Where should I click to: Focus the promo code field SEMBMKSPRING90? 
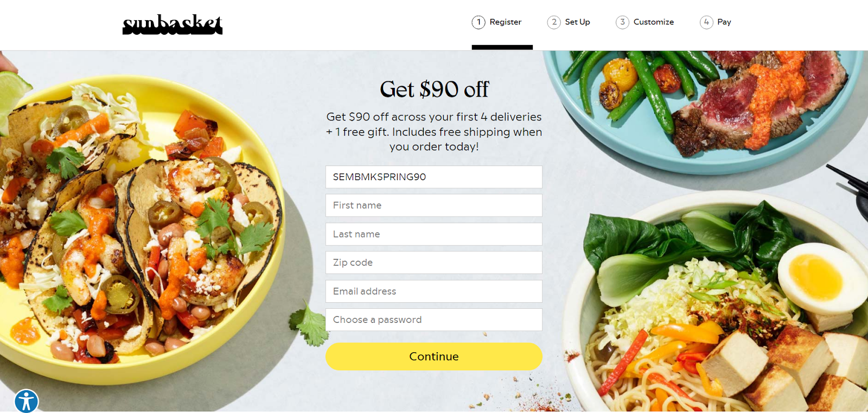(x=434, y=177)
